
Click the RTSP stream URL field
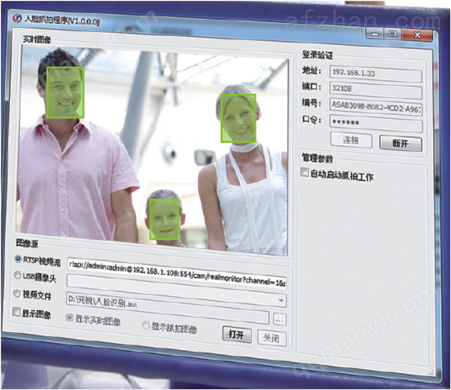[177, 272]
